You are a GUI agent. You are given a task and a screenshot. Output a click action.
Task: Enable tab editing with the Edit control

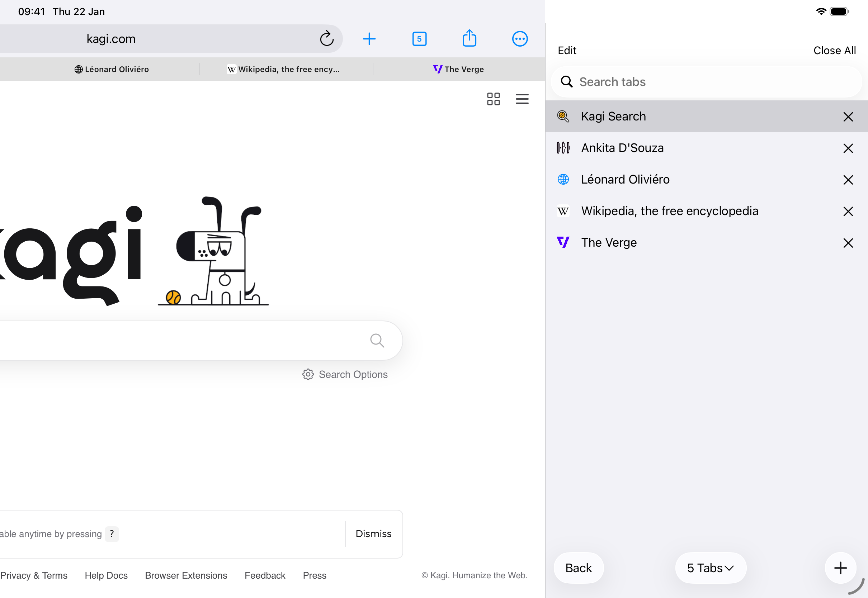click(567, 50)
